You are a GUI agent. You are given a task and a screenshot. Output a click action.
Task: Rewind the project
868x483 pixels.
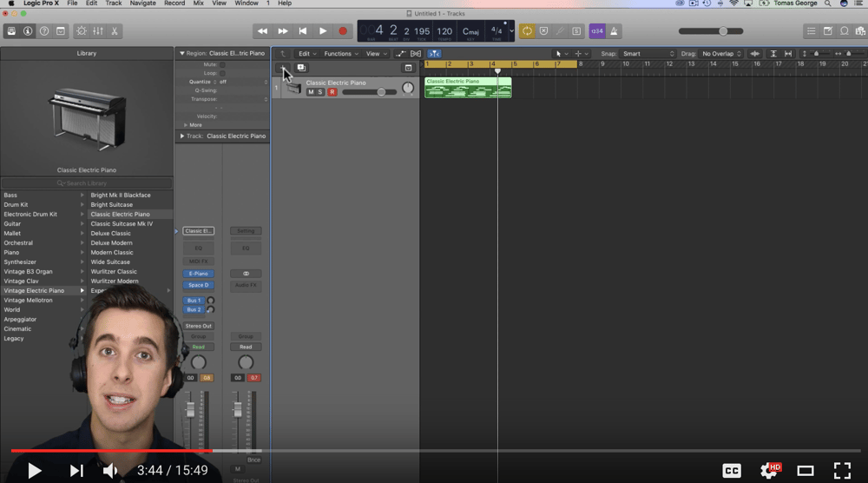point(262,31)
